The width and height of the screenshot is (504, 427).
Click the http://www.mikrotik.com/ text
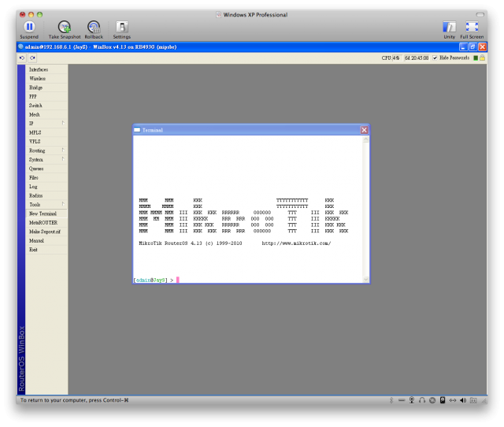click(296, 243)
